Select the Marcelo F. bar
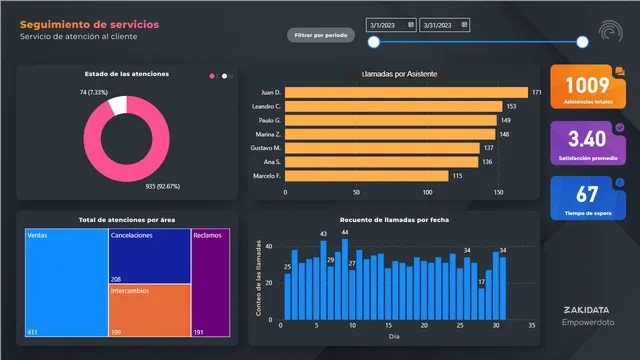 click(367, 176)
